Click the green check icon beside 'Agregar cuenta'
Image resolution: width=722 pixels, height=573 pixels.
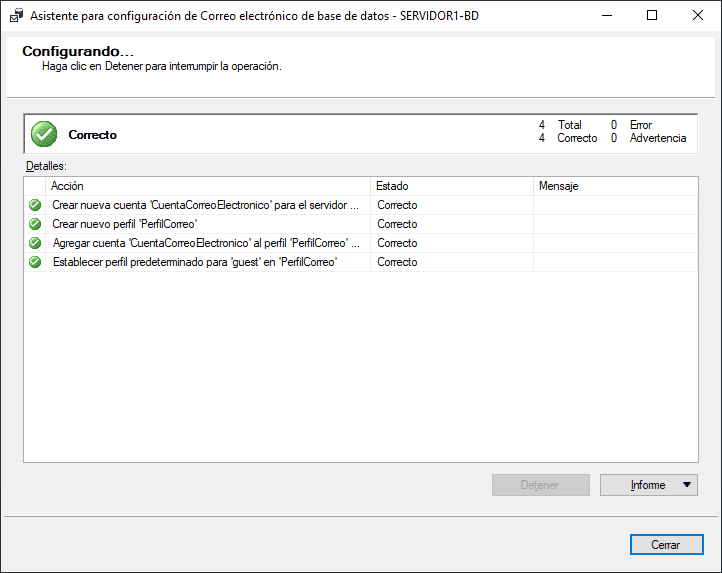pos(35,243)
